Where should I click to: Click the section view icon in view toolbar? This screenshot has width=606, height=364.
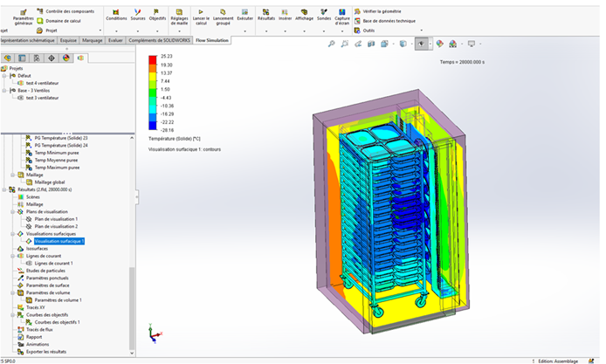pyautogui.click(x=371, y=44)
